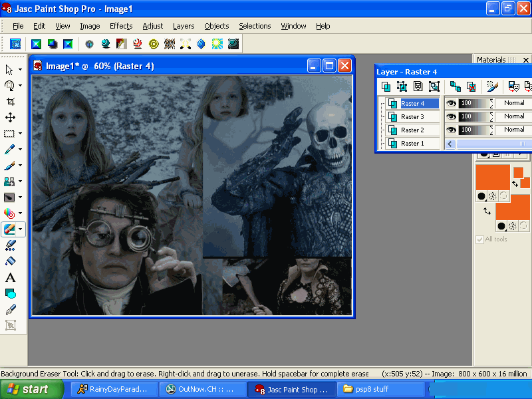Close the Materials palette
532x399 pixels.
[x=525, y=60]
